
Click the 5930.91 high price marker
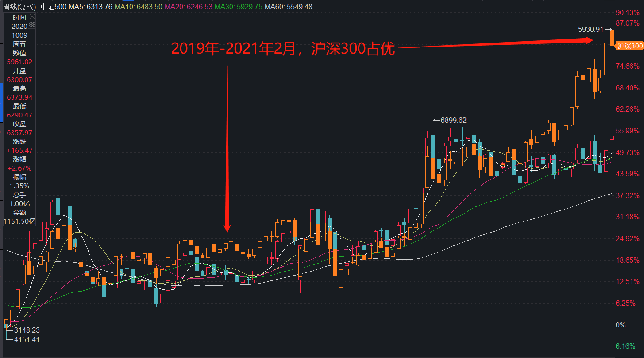(590, 29)
